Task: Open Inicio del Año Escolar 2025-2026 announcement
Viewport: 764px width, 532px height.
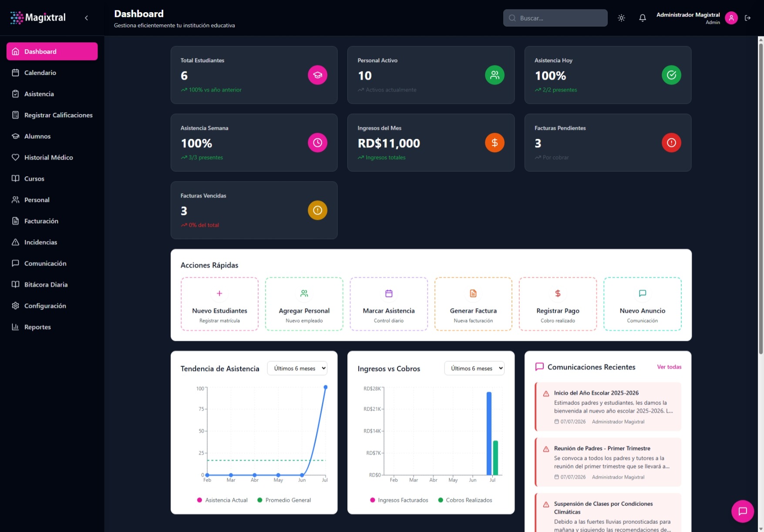Action: click(608, 407)
